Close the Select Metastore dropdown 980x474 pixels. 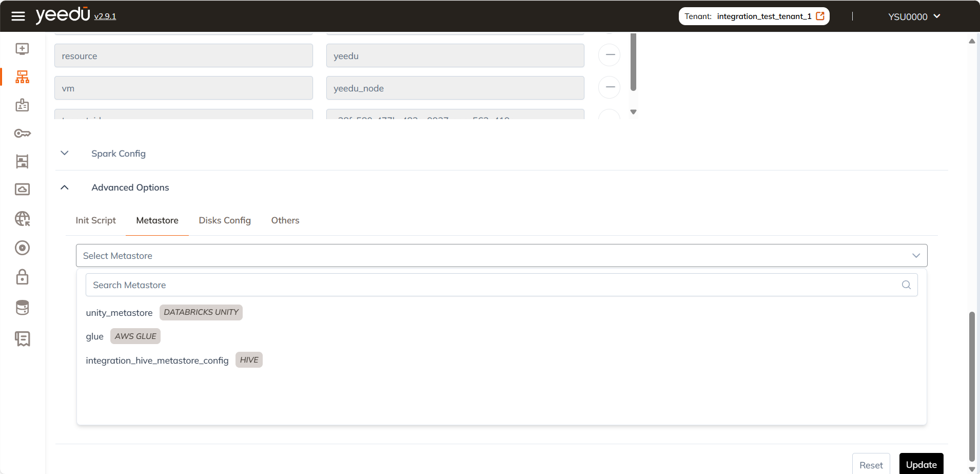pyautogui.click(x=915, y=256)
